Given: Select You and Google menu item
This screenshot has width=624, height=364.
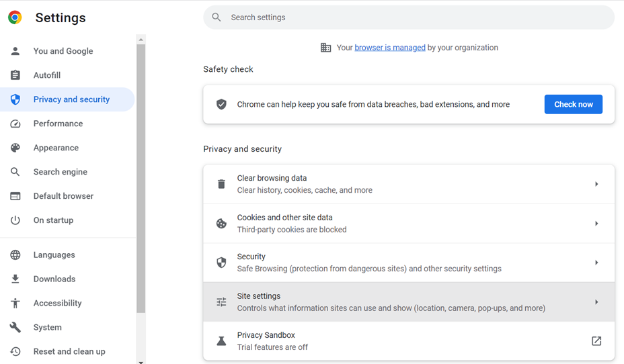Looking at the screenshot, I should 63,51.
